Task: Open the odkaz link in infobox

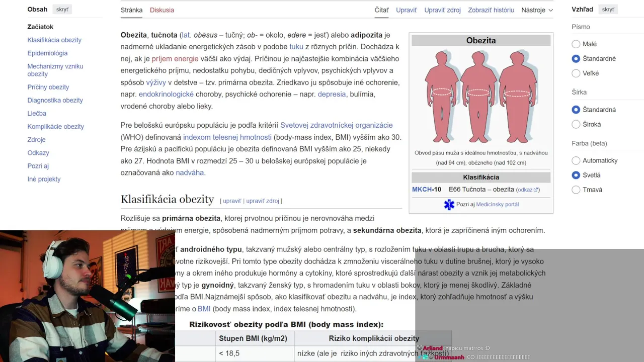Action: pyautogui.click(x=525, y=190)
